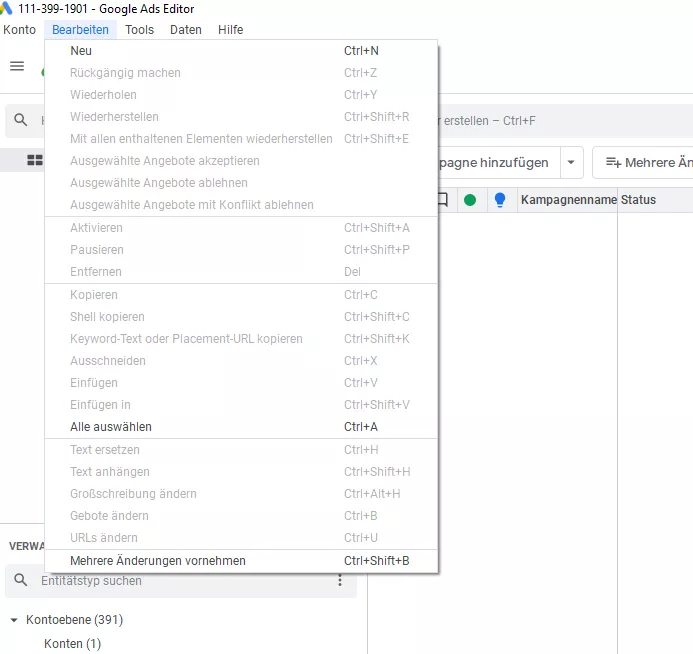Click Keyword-Text oder Placement-URL kopieren entry
Viewport: 693px width, 654px height.
tap(241, 339)
